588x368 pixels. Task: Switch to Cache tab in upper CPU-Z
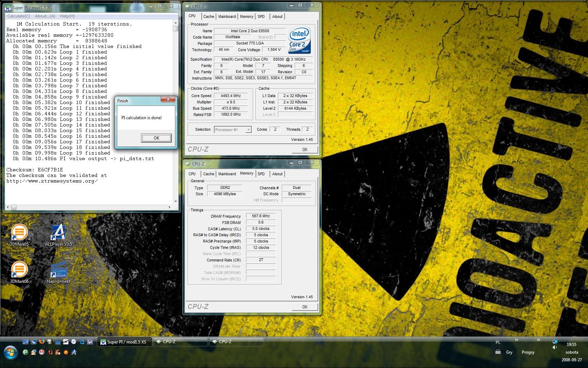pos(209,16)
